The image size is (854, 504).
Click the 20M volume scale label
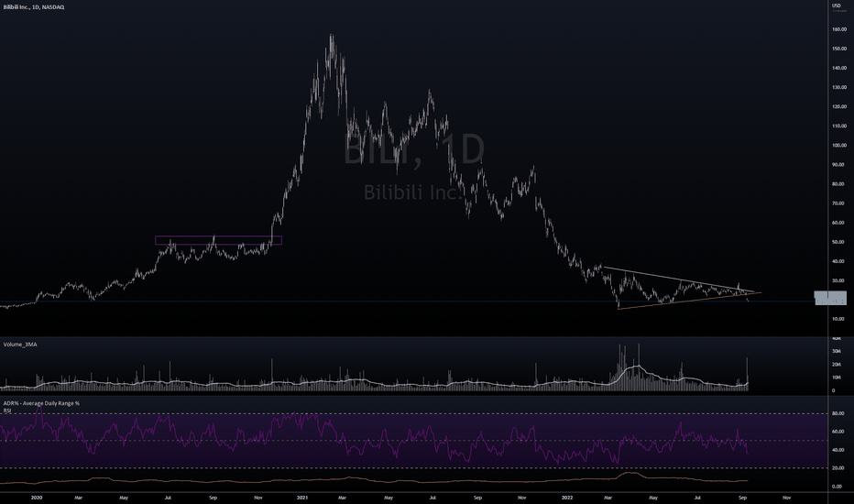(x=836, y=365)
